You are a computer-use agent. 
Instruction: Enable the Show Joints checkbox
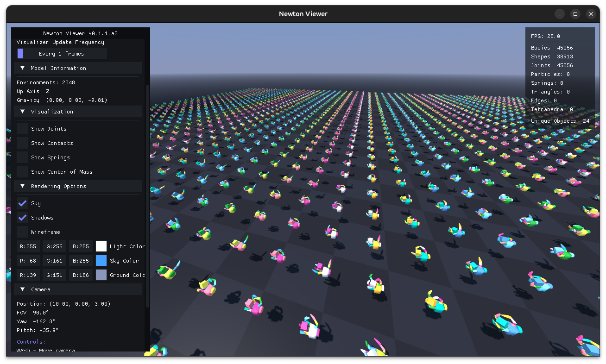(x=23, y=129)
